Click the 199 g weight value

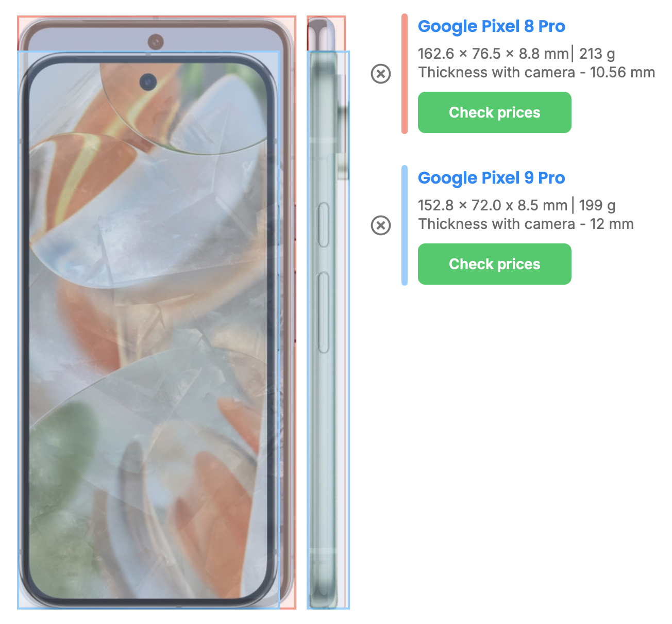[x=597, y=205]
